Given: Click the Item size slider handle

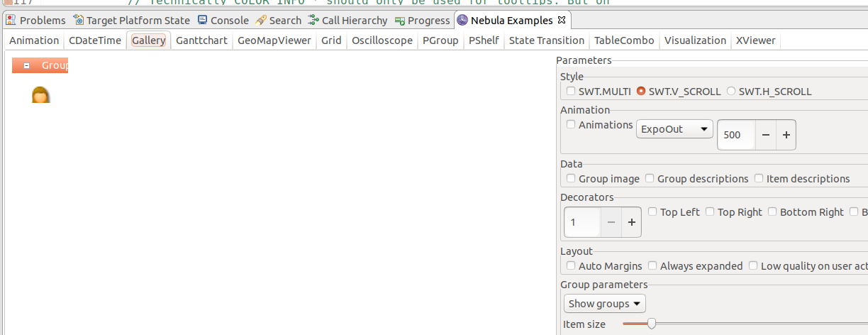Looking at the screenshot, I should 651,324.
